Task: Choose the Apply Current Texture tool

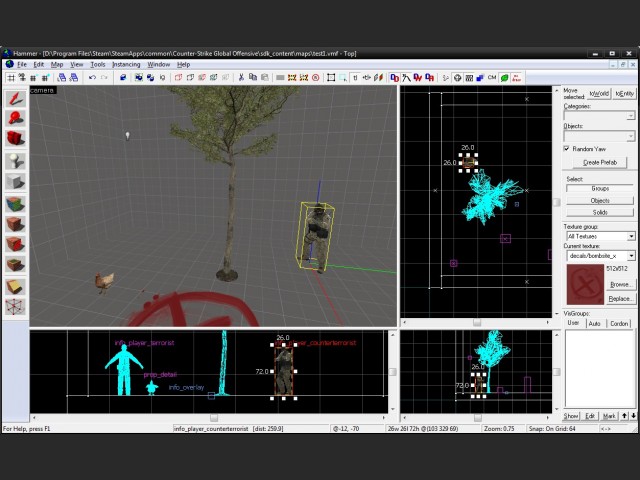Action: pyautogui.click(x=15, y=224)
